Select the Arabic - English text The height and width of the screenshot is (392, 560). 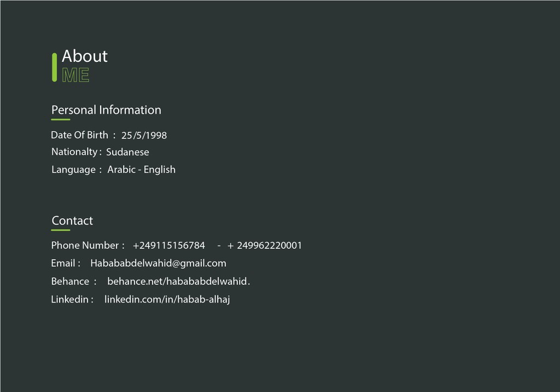click(x=142, y=169)
